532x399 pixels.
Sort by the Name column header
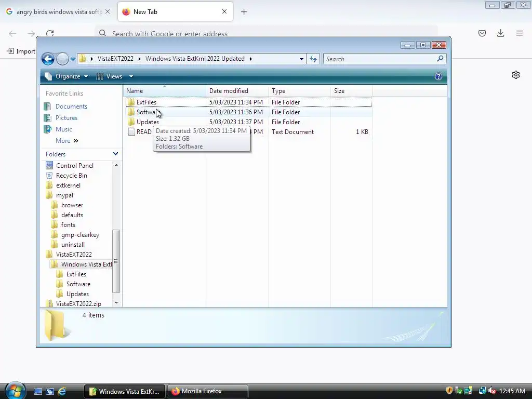[x=165, y=91]
